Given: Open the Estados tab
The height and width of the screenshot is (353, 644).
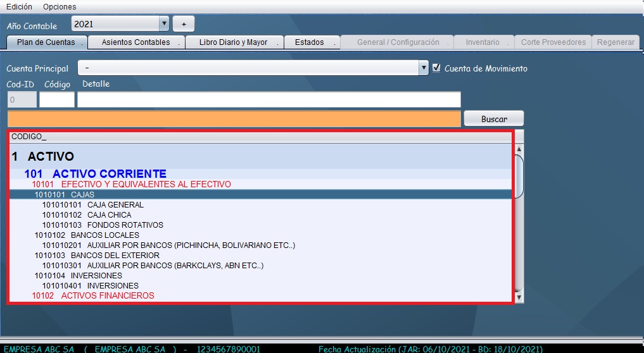Looking at the screenshot, I should pyautogui.click(x=309, y=42).
